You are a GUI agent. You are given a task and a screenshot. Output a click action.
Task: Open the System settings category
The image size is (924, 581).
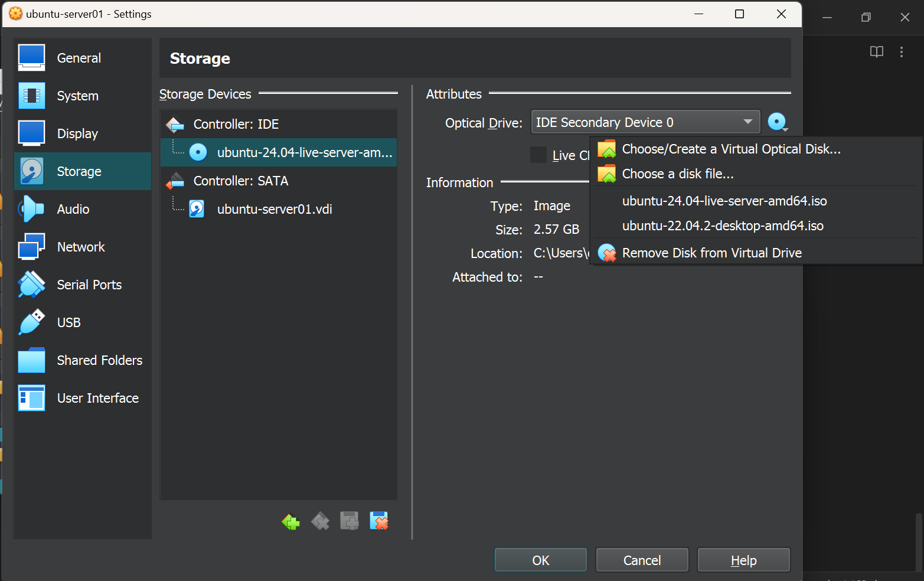[x=77, y=96]
